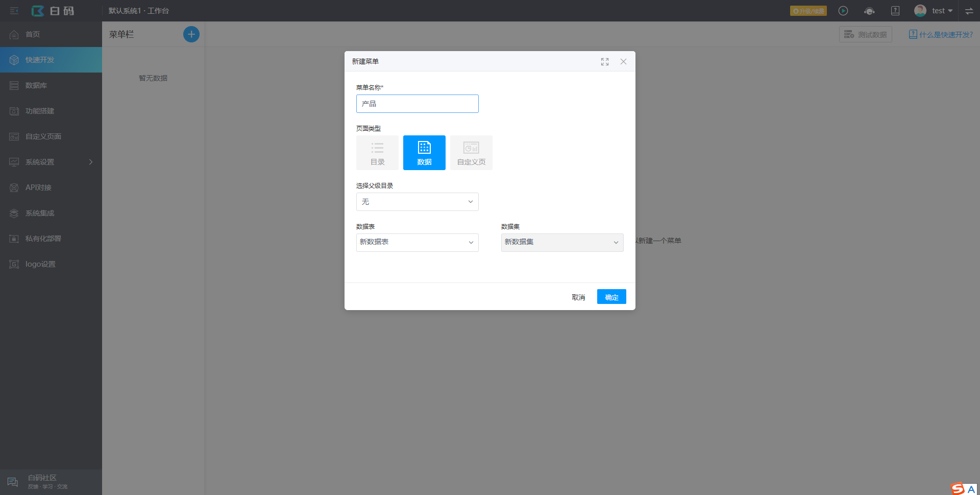Go to 功能搭建 in sidebar
Image resolution: width=980 pixels, height=495 pixels.
pos(51,111)
